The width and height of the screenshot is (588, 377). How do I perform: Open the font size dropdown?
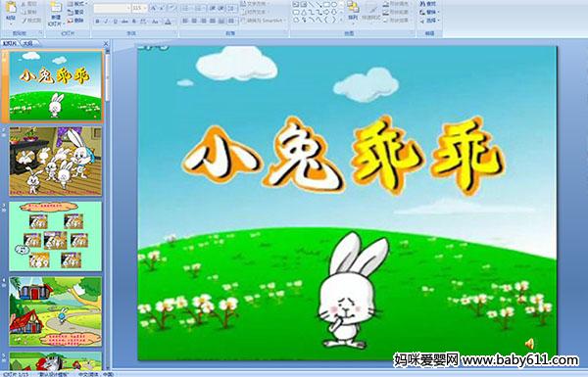click(x=145, y=8)
